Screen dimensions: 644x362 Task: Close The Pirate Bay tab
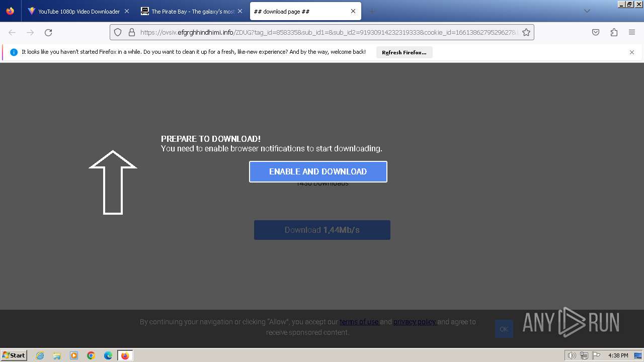240,11
